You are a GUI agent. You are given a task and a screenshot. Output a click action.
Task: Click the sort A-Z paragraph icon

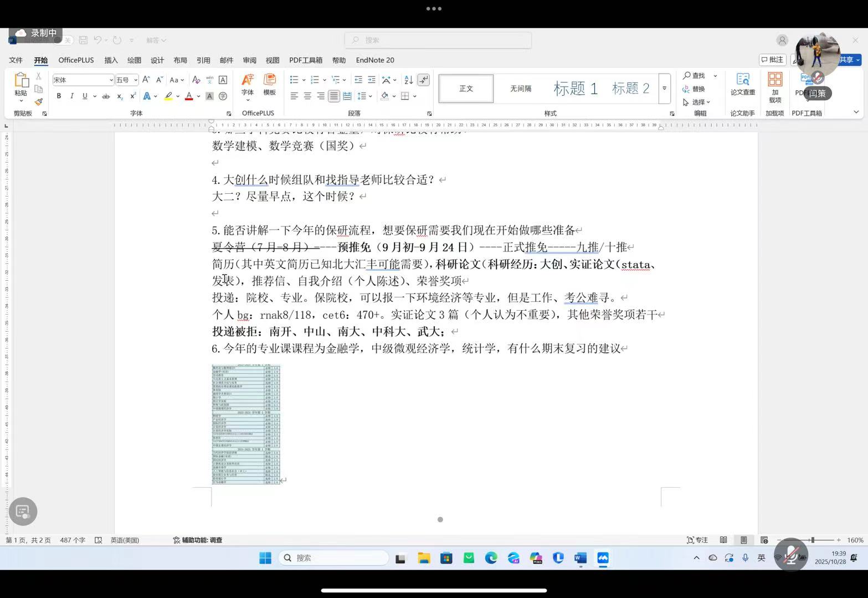[408, 80]
